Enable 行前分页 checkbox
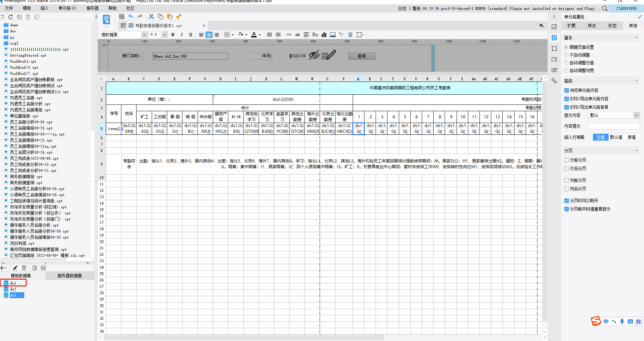The height and width of the screenshot is (341, 644). tap(566, 160)
